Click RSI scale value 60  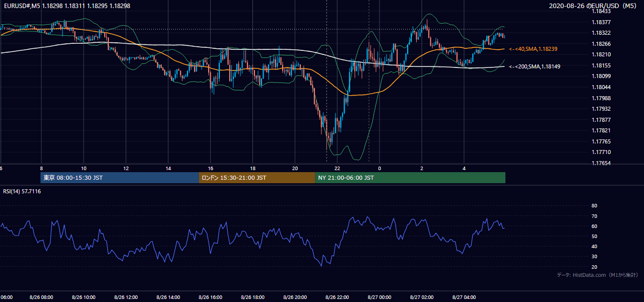pyautogui.click(x=594, y=226)
